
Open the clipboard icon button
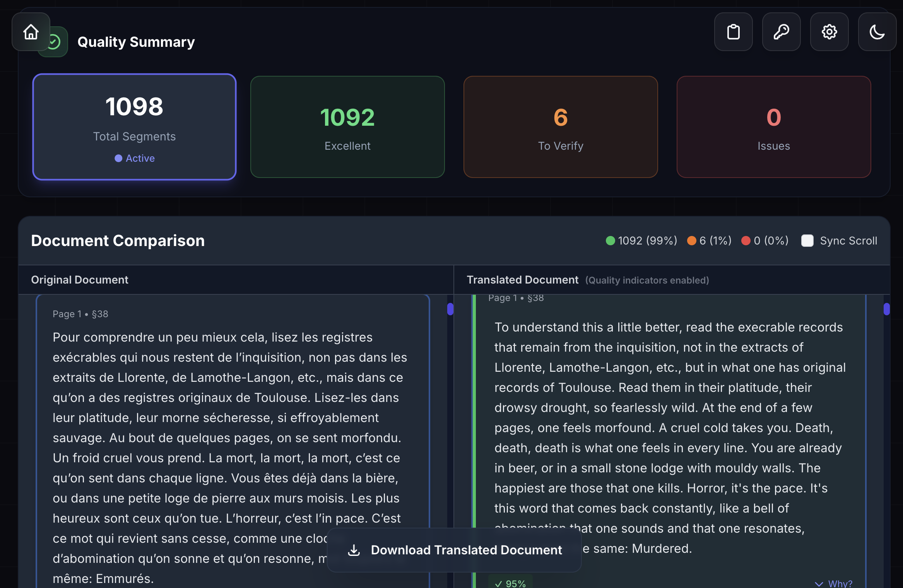click(733, 32)
